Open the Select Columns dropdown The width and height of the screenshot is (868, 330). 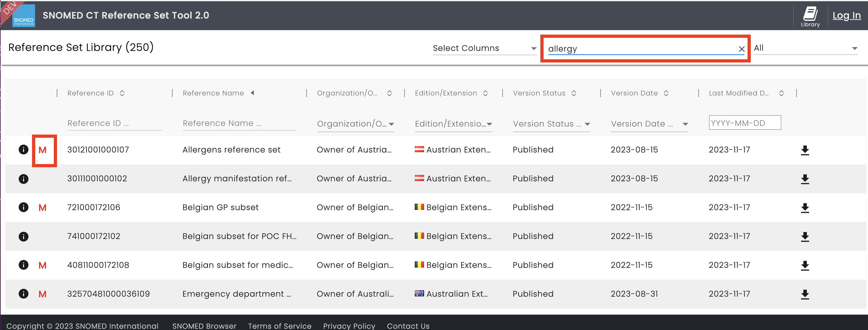pyautogui.click(x=485, y=48)
